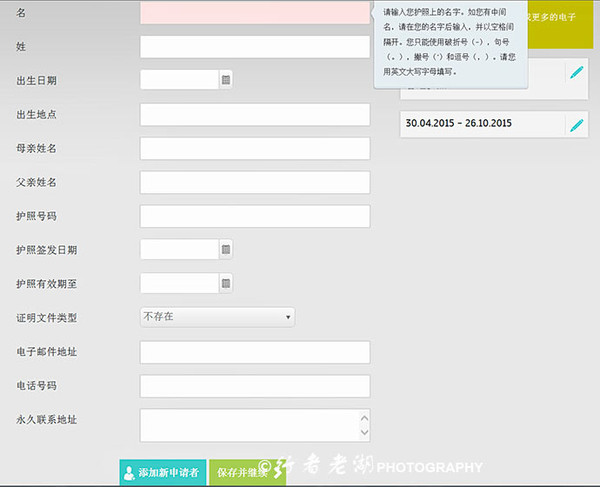Focus the 电话号码 input field
This screenshot has height=487, width=600.
(255, 386)
